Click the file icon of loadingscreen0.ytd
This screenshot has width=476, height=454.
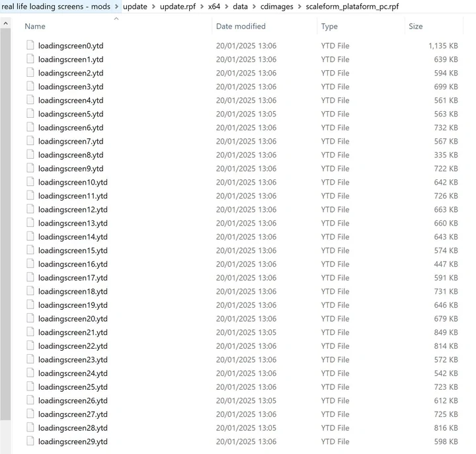tap(30, 45)
